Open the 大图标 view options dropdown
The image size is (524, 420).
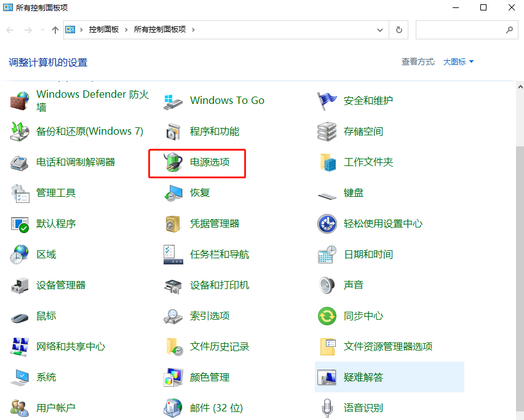click(x=455, y=61)
